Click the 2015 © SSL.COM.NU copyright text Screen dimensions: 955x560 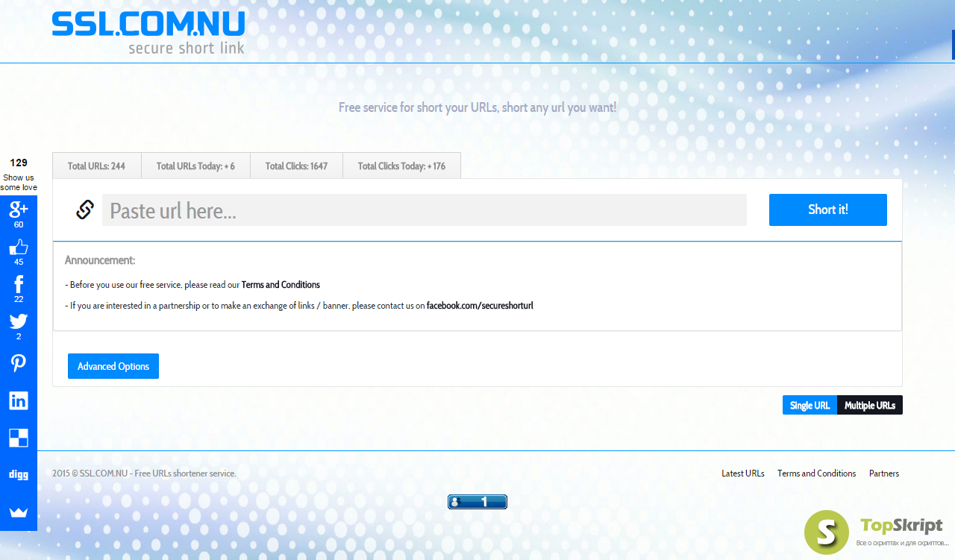coord(144,474)
